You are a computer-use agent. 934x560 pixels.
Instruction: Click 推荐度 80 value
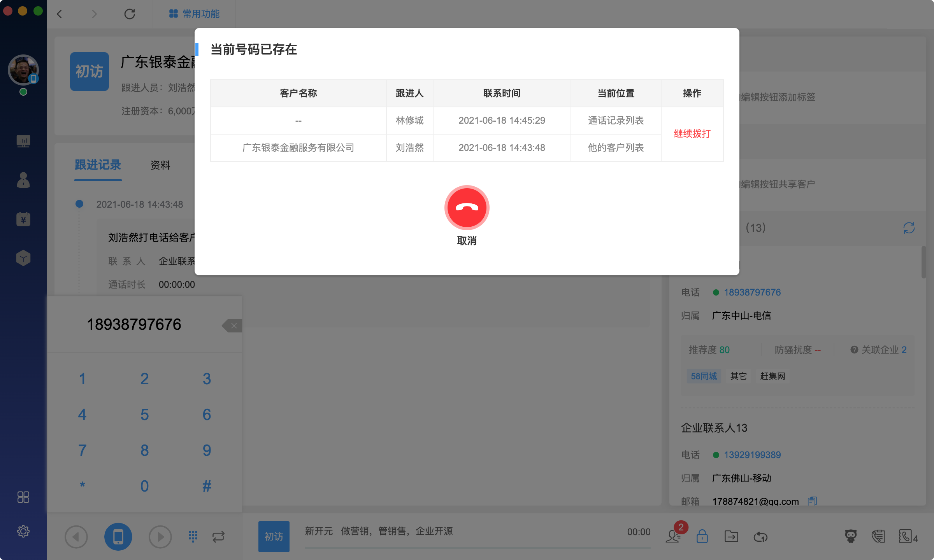click(724, 350)
